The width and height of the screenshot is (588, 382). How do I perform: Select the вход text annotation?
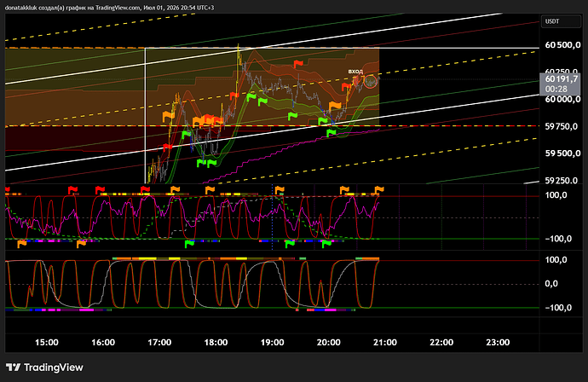tap(355, 72)
